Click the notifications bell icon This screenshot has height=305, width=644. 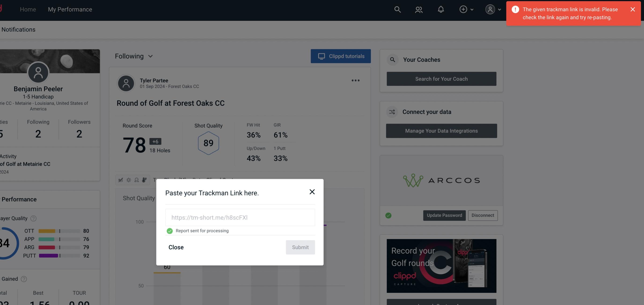click(x=441, y=9)
